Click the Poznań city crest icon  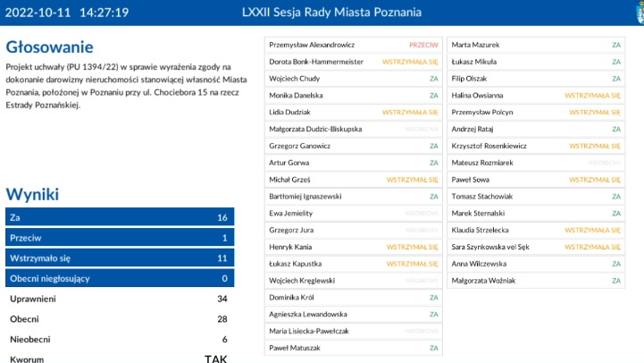(x=638, y=12)
